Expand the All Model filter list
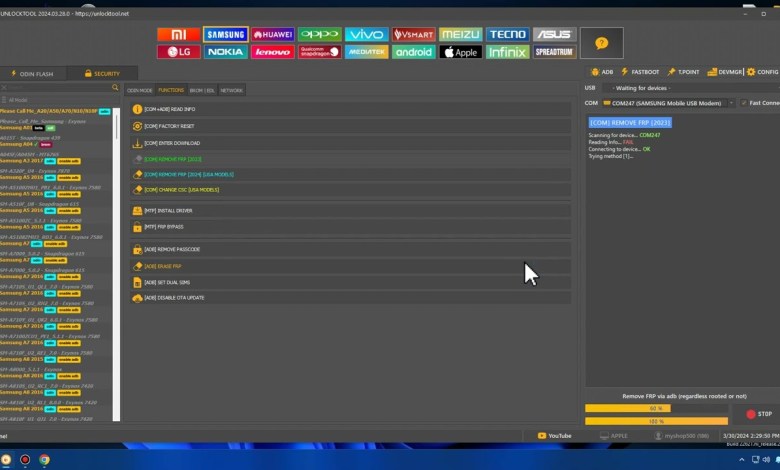The image size is (780, 470). click(x=15, y=100)
